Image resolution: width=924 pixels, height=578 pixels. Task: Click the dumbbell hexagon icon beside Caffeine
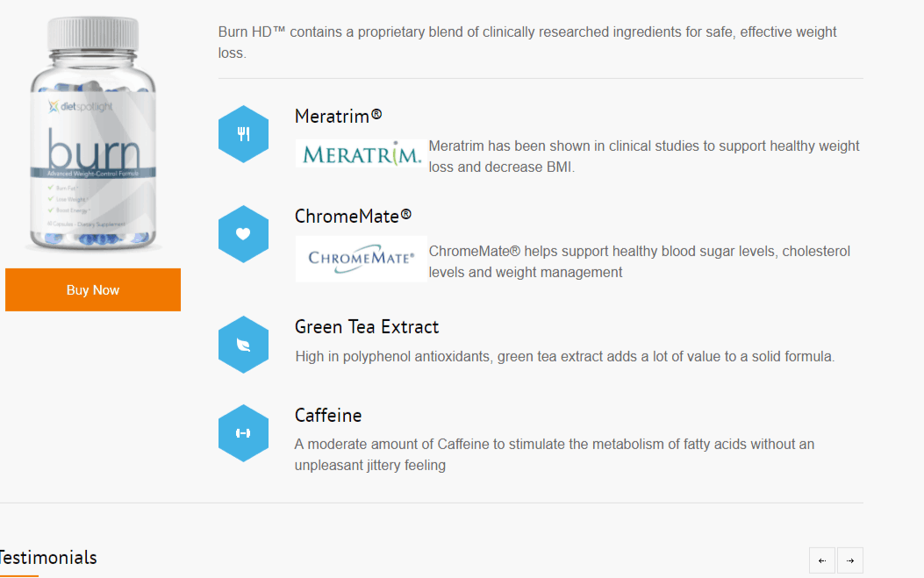pyautogui.click(x=243, y=433)
